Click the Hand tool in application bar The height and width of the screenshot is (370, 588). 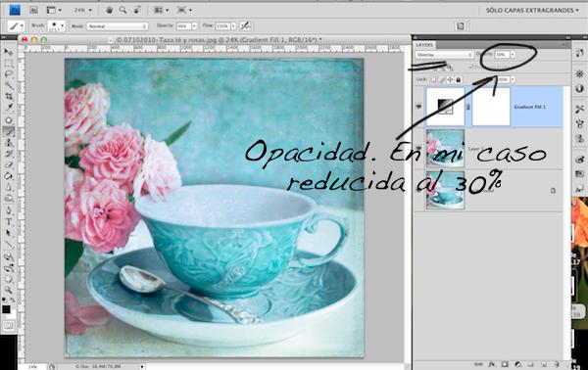[x=109, y=10]
